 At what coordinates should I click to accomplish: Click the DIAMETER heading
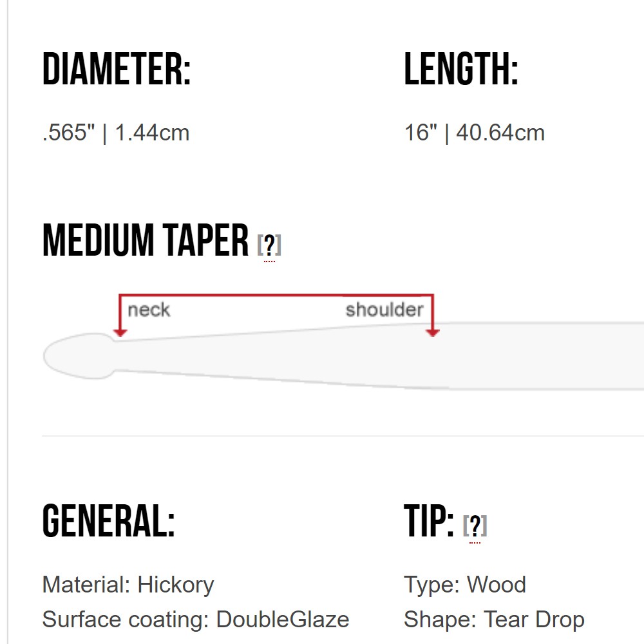(x=117, y=70)
